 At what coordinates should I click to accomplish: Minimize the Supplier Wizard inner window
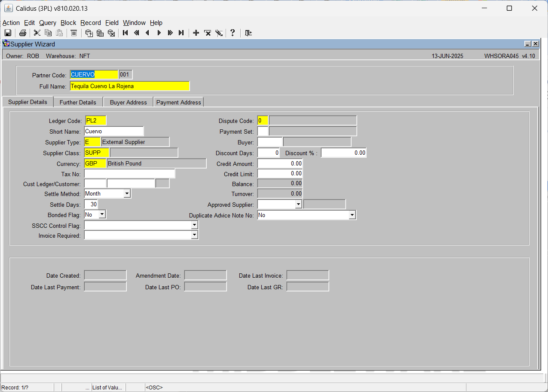(527, 44)
